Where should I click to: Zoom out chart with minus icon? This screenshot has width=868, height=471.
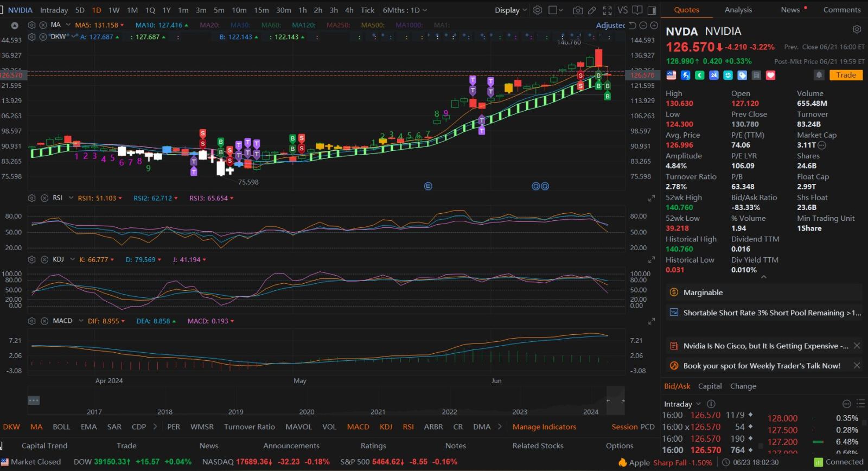pos(643,26)
